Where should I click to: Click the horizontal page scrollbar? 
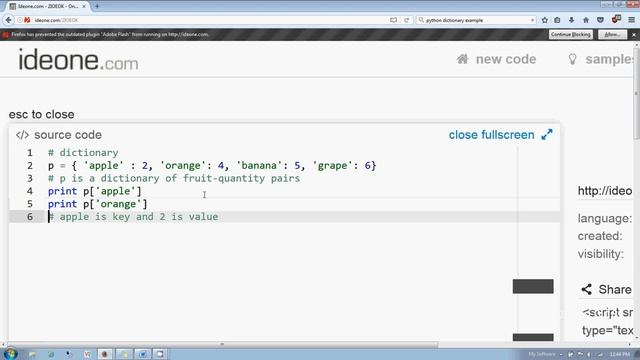(x=222, y=344)
